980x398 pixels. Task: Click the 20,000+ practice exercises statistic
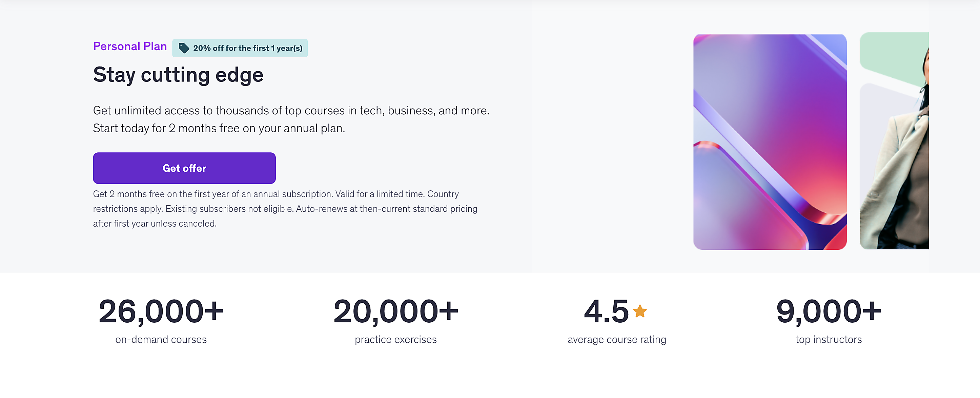[396, 311]
